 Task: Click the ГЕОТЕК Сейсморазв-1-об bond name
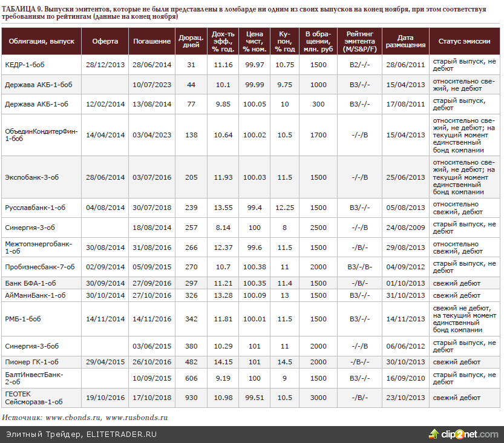click(34, 398)
